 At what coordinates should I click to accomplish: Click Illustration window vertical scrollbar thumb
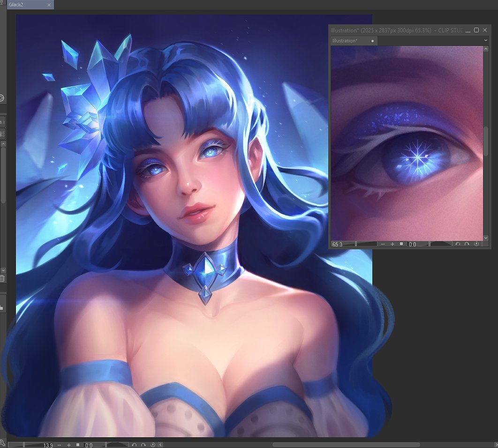(486, 142)
